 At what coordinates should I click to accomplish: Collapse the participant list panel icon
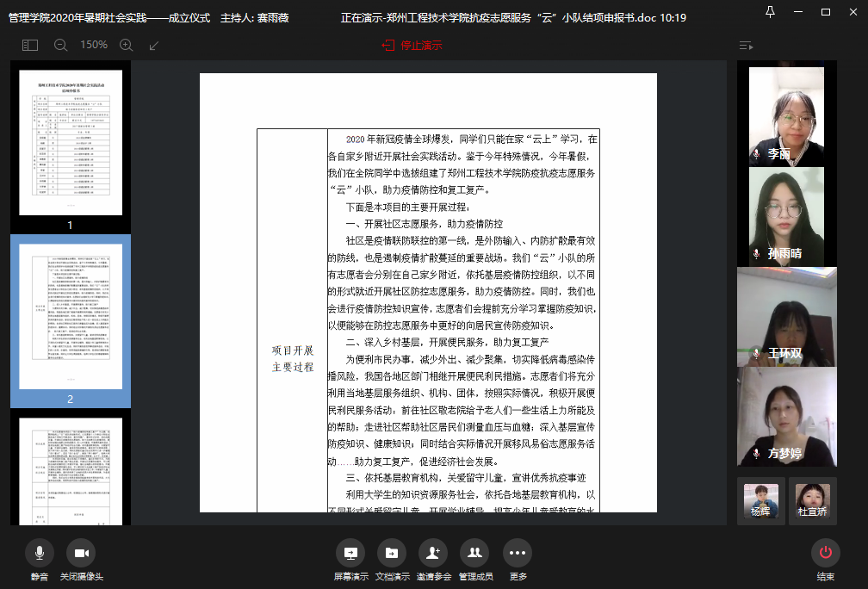click(x=746, y=45)
